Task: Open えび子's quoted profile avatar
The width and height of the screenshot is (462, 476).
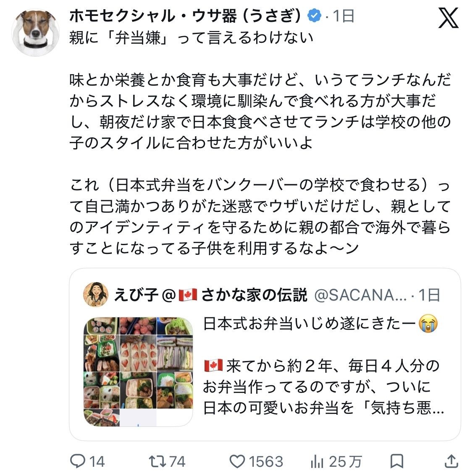Action: (x=96, y=295)
